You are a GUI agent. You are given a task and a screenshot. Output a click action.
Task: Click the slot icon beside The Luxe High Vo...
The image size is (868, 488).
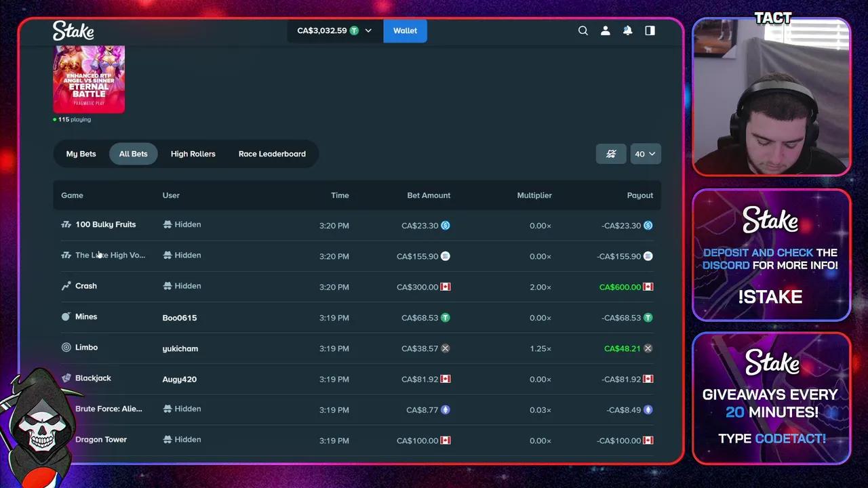click(66, 256)
